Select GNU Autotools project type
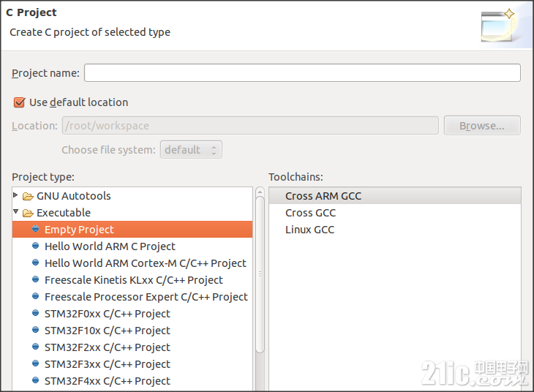Viewport: 534px width, 392px height. (74, 196)
